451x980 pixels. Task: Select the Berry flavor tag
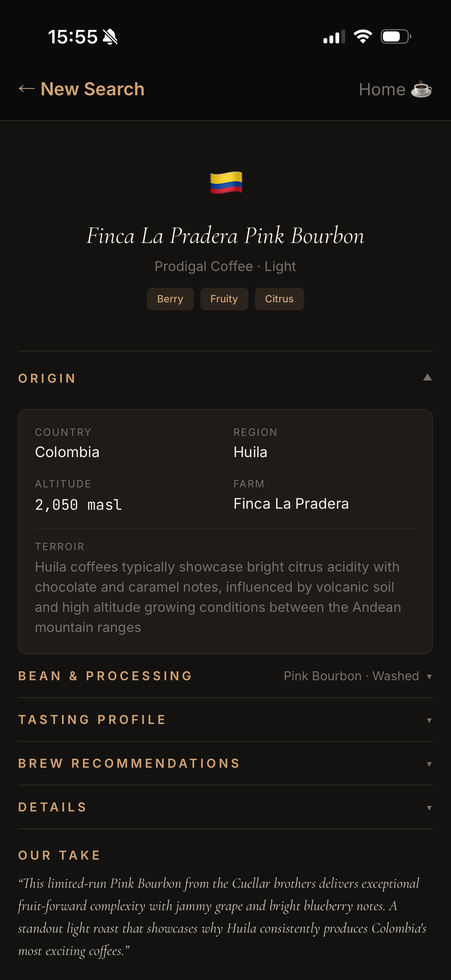(x=170, y=299)
